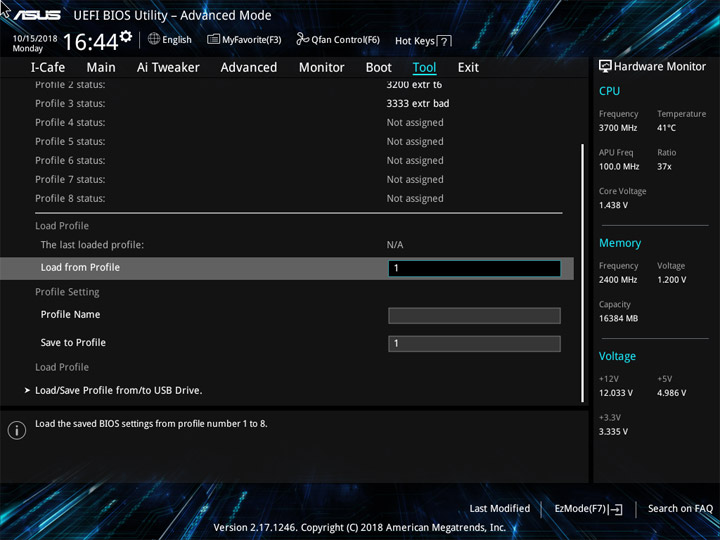Image resolution: width=720 pixels, height=540 pixels.
Task: Click the Profile 8 status label
Action: click(70, 198)
